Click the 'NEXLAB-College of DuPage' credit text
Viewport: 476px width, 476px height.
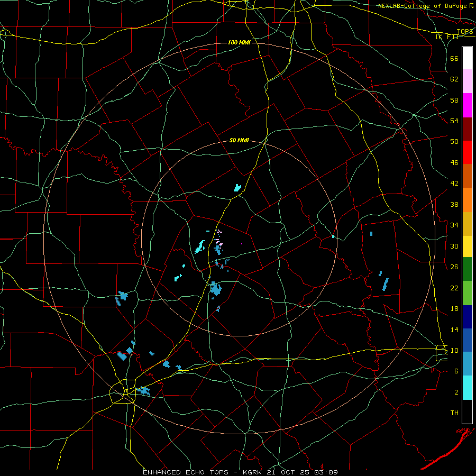423,6
